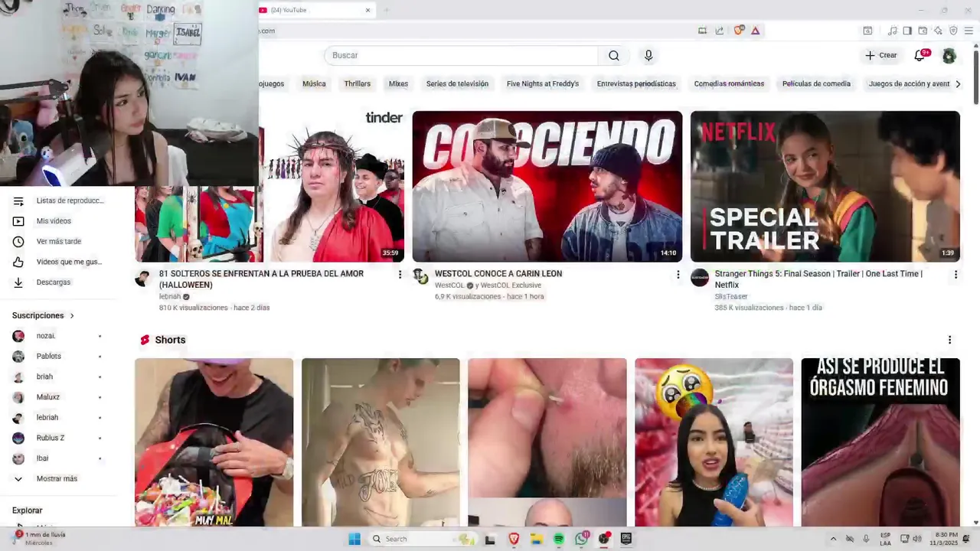Viewport: 980px width, 551px height.
Task: Select Series de televisión chip
Action: [x=457, y=84]
